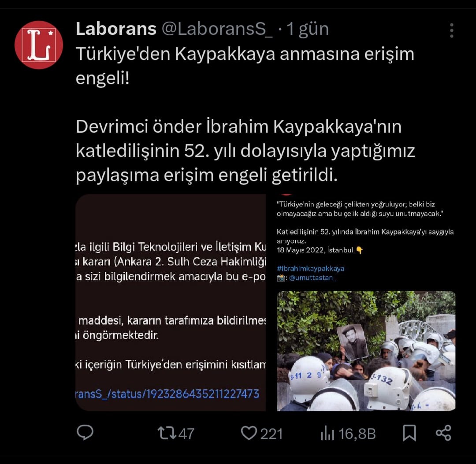
Task: Select the 221 likes count
Action: tap(271, 434)
